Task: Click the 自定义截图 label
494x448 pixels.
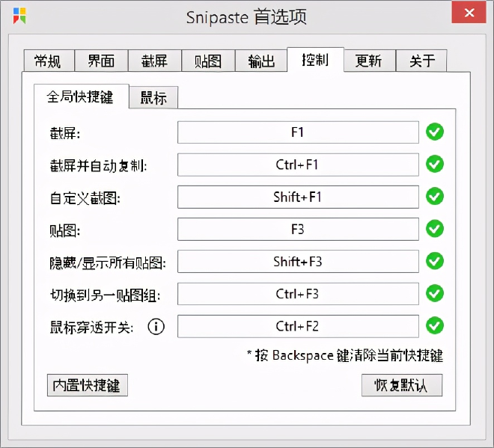Action: point(85,198)
